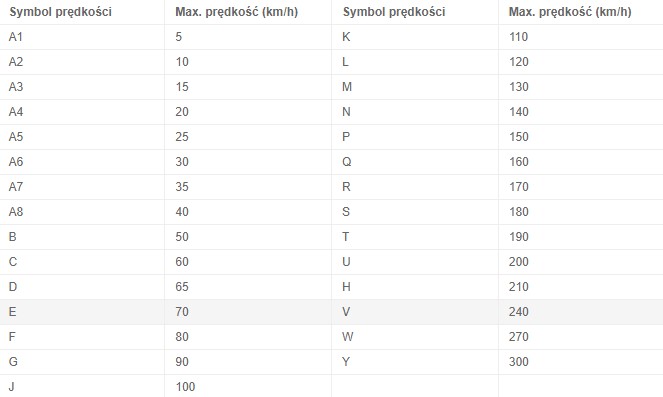Click the A5 symbol cell
Image resolution: width=663 pixels, height=397 pixels.
[x=82, y=137]
